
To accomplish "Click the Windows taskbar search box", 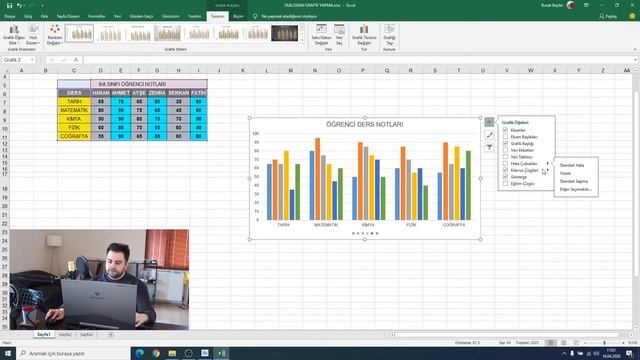I will click(73, 353).
